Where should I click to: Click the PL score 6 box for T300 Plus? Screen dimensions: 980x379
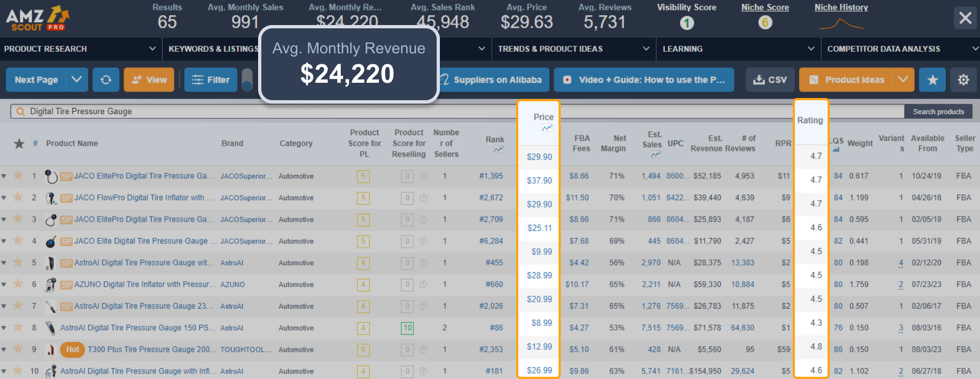click(363, 350)
